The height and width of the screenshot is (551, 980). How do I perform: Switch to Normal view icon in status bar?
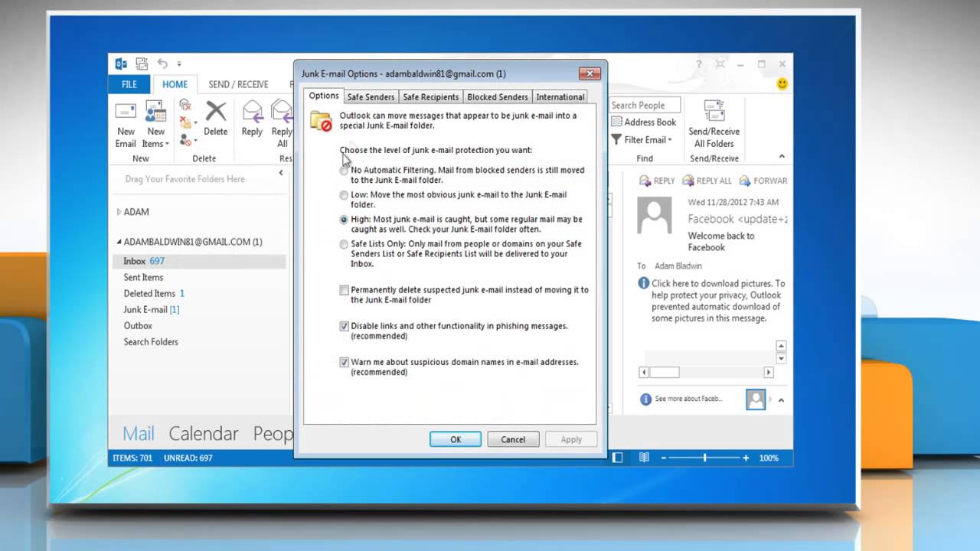click(x=618, y=458)
